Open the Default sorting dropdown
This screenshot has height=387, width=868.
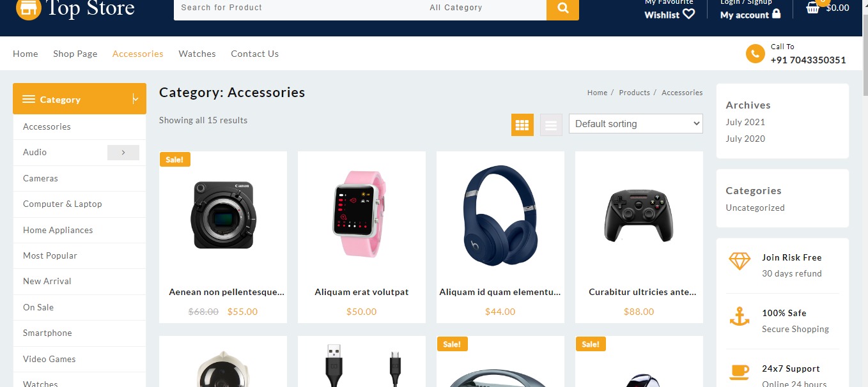pos(636,124)
